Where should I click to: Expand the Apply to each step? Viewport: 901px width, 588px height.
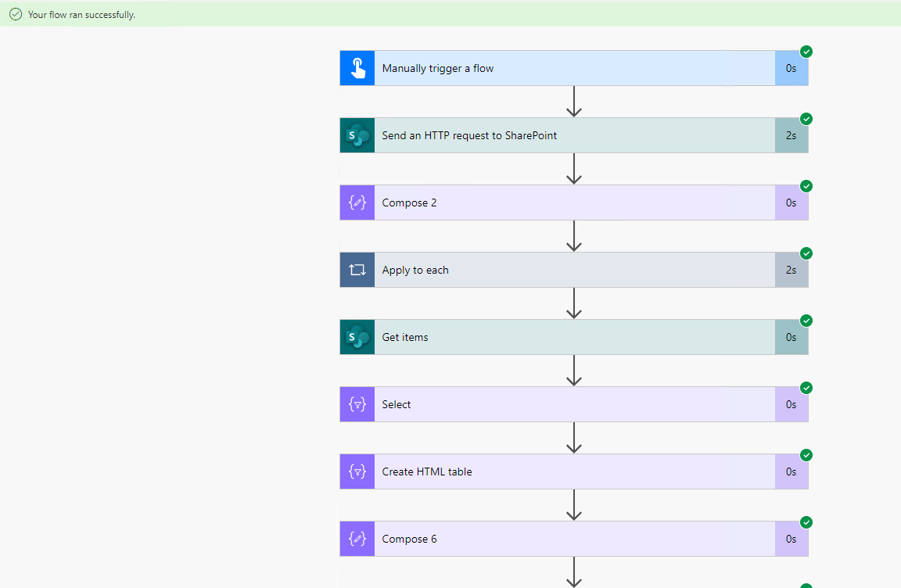tap(574, 270)
